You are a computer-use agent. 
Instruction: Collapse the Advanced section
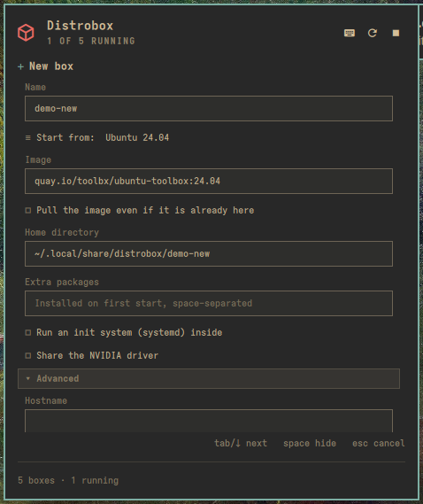click(209, 378)
